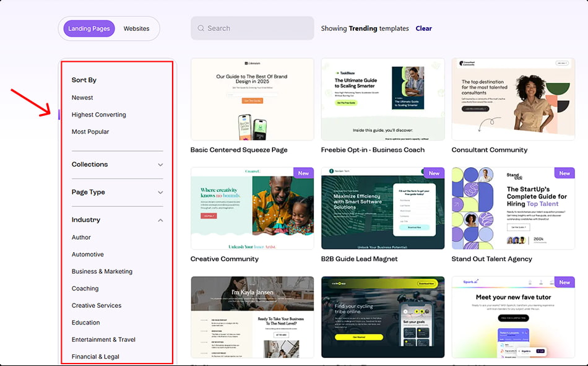Click the magnifying glass search icon

201,28
